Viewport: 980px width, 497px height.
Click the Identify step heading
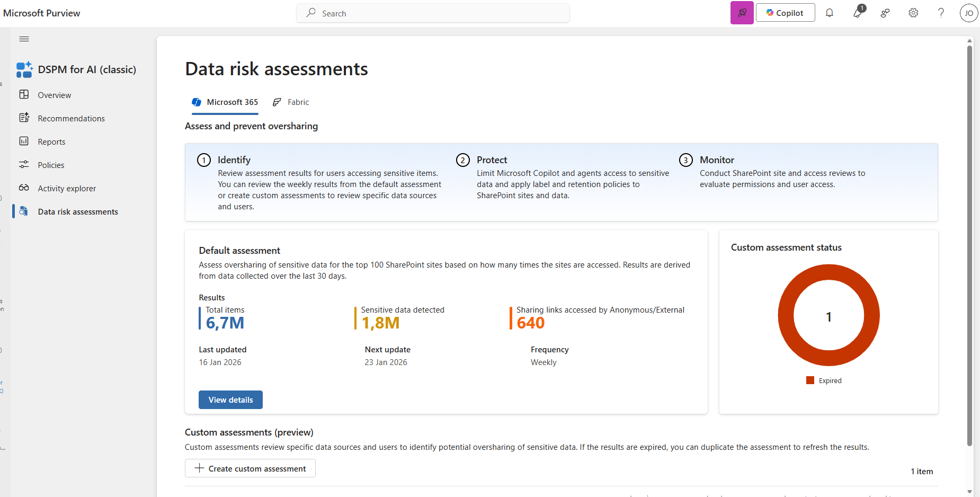(234, 160)
